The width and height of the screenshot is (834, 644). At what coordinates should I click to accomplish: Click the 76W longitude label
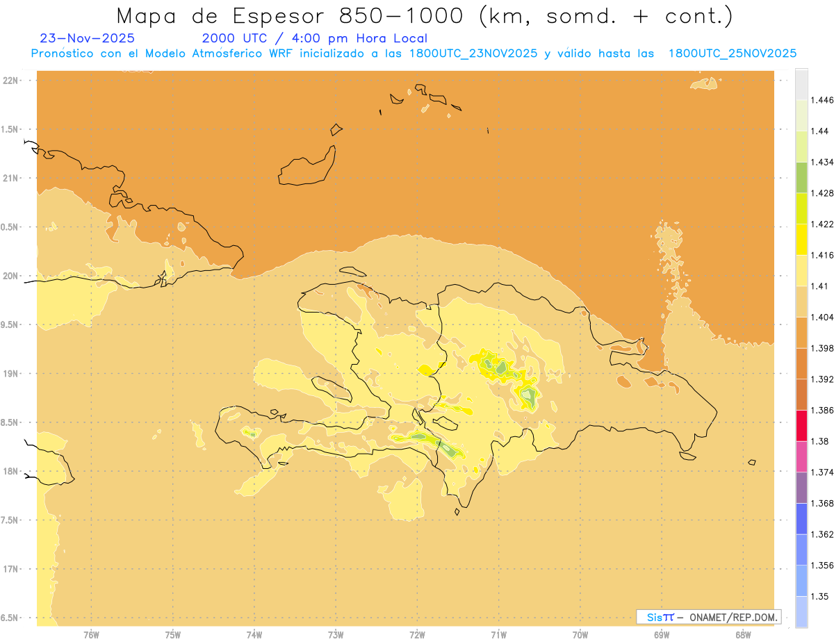tap(91, 634)
